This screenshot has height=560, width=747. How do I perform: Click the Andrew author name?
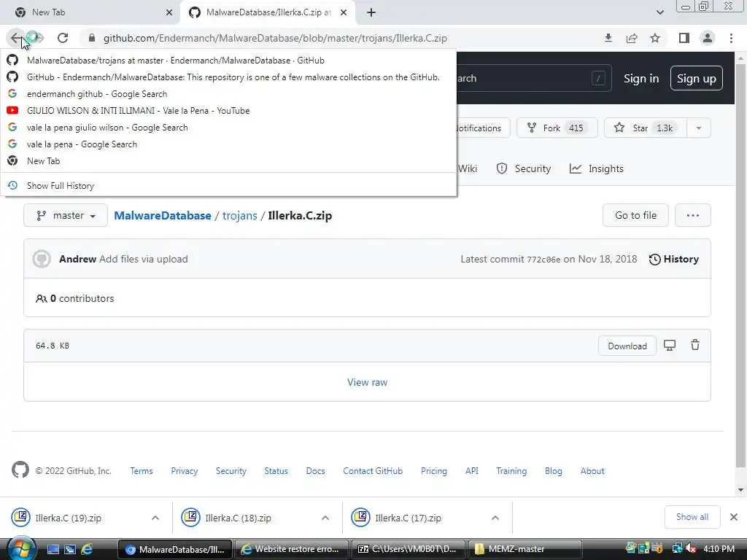[77, 259]
